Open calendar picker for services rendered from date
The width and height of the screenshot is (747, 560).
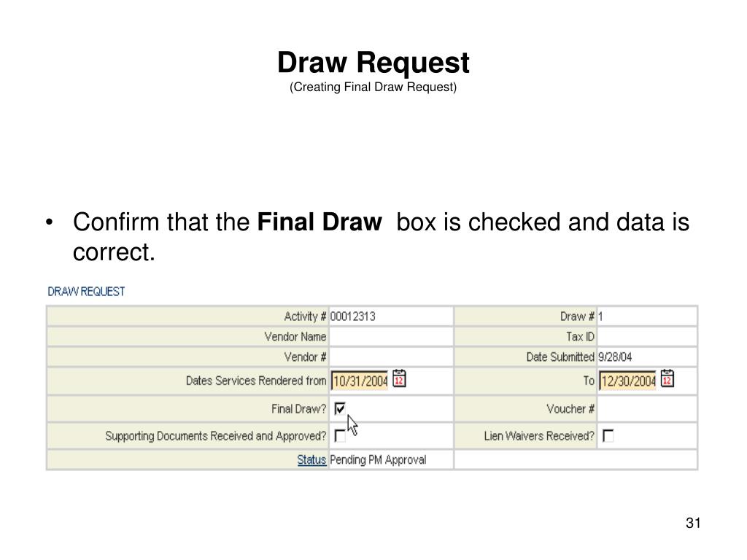coord(399,379)
